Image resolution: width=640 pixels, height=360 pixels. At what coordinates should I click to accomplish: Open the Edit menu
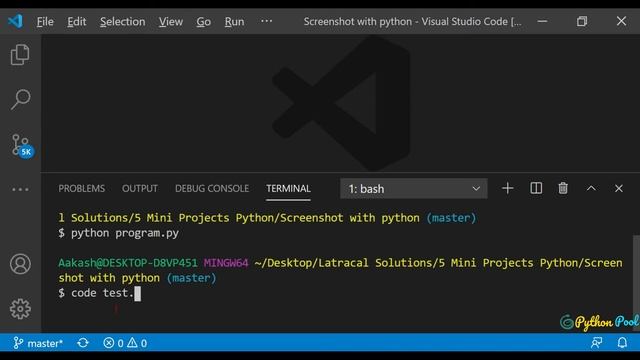(77, 21)
